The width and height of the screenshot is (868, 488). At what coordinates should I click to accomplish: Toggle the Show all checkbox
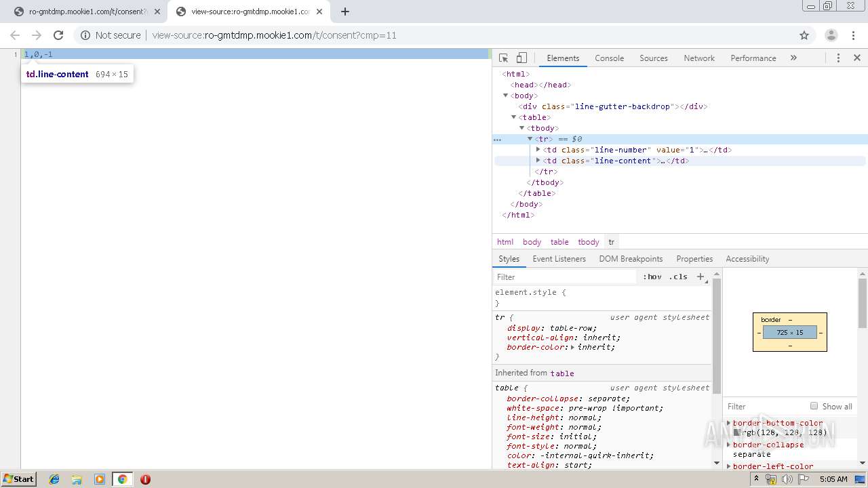pos(814,406)
